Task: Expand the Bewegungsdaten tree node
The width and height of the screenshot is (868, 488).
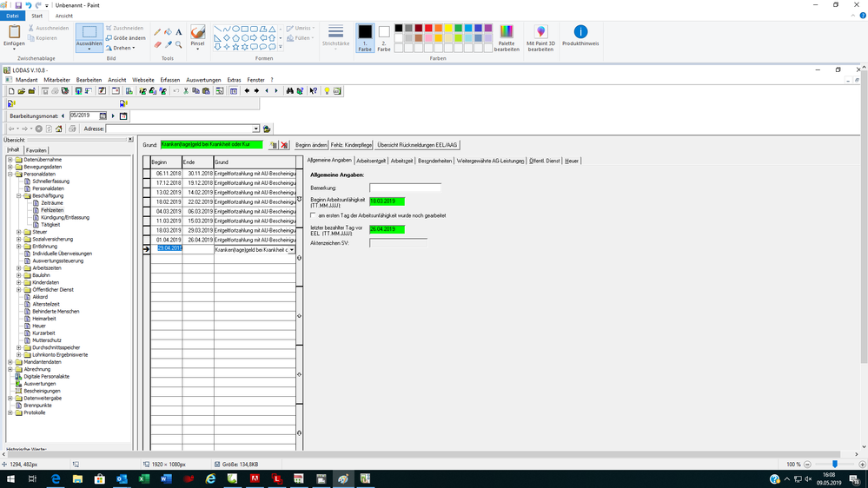Action: [10, 167]
